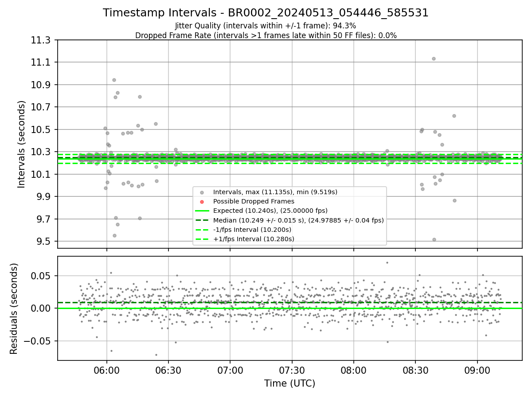
Task: Click the dashed '-1/fps Interval' legend line sample
Action: tap(202, 230)
